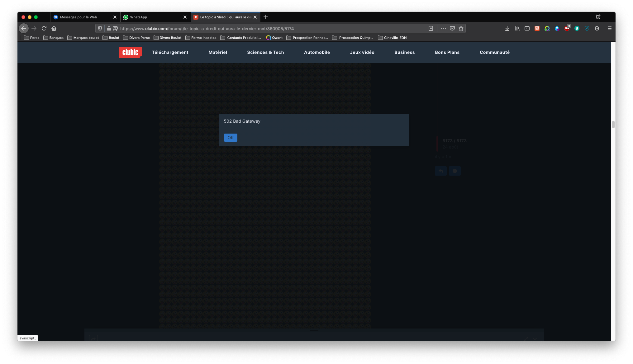The width and height of the screenshot is (633, 364).
Task: Switch to the WhatsApp tab
Action: (x=153, y=17)
